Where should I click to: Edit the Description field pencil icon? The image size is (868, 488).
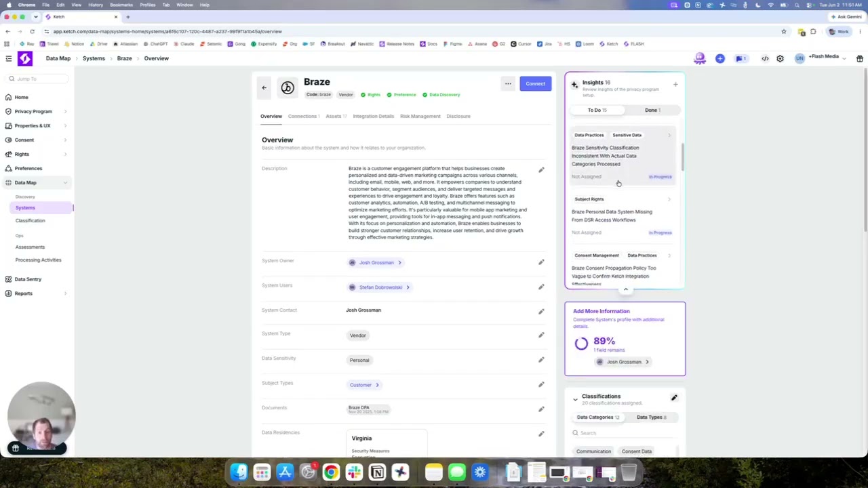pyautogui.click(x=541, y=169)
